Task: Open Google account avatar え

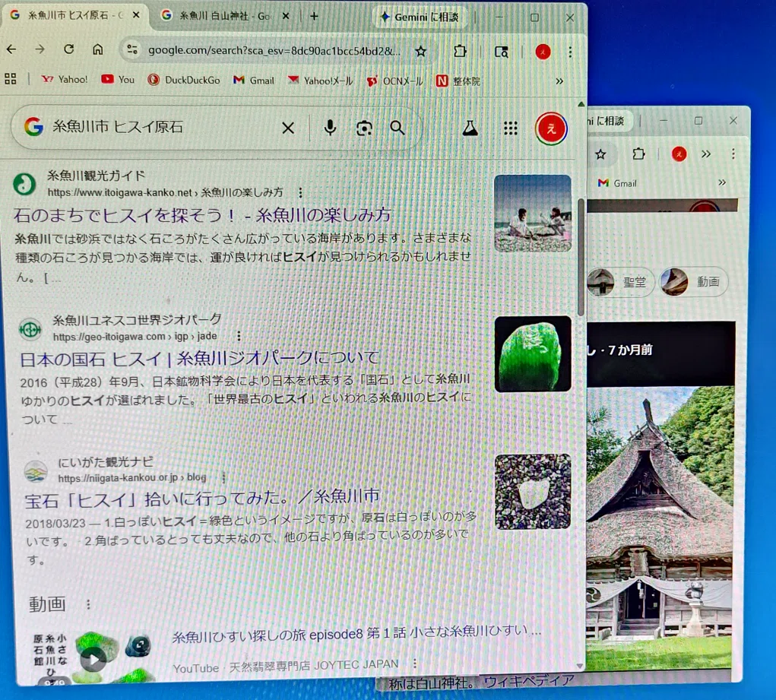Action: coord(551,129)
